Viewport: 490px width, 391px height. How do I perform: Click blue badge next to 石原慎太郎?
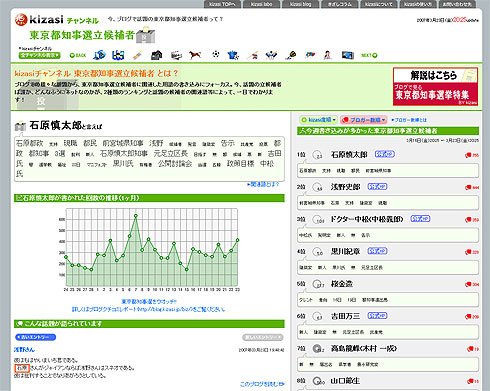pos(385,154)
